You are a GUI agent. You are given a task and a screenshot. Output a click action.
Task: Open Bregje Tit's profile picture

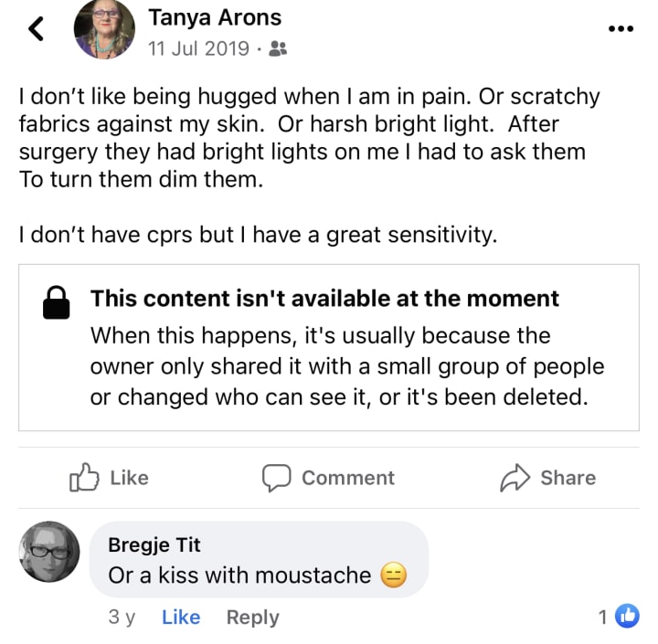(x=49, y=552)
